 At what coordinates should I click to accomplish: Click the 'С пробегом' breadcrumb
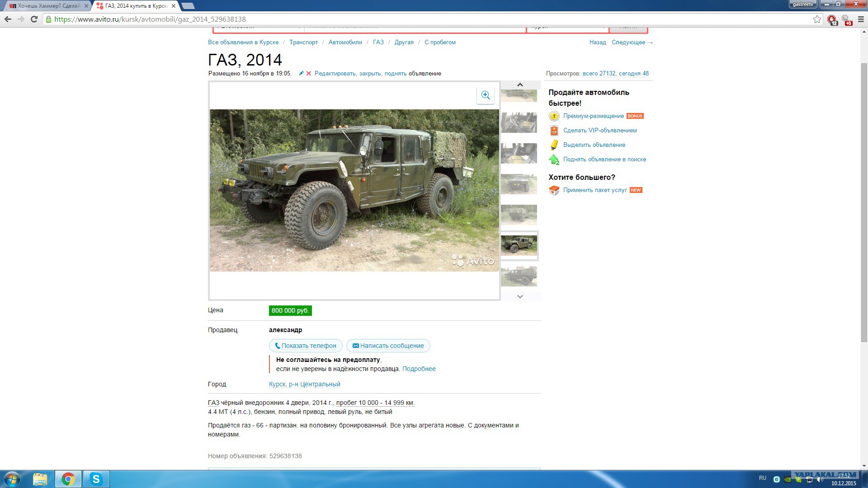(x=440, y=42)
